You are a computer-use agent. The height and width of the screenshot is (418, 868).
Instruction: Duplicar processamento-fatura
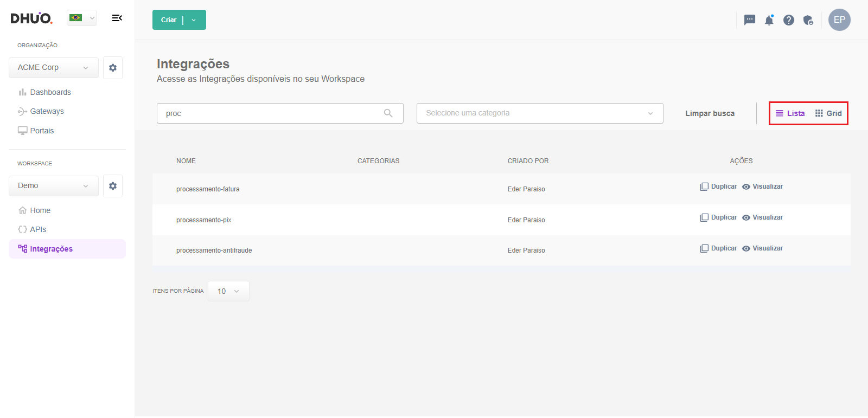click(718, 187)
